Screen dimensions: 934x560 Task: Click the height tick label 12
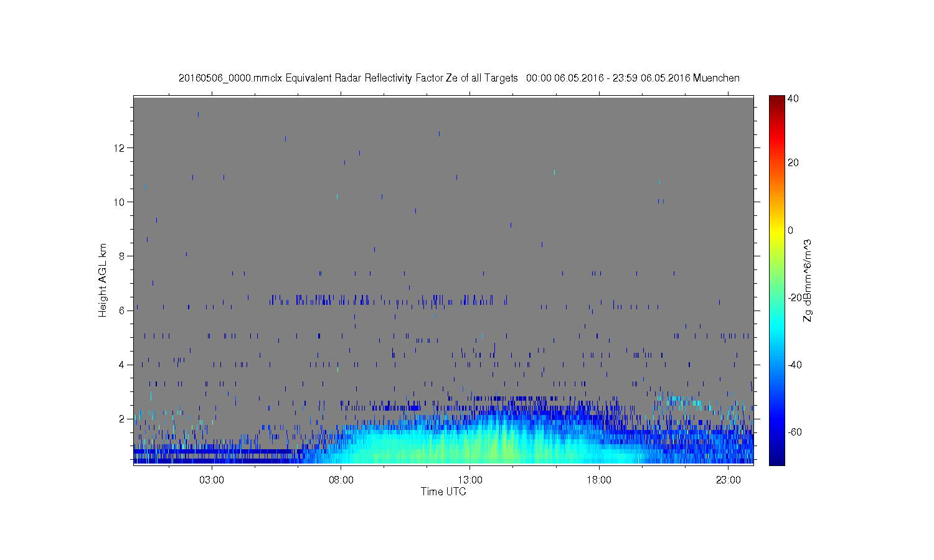(x=120, y=148)
